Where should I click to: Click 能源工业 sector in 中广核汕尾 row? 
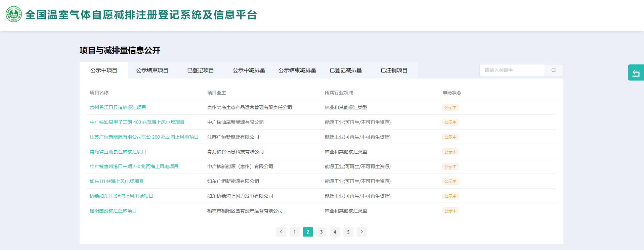358,122
